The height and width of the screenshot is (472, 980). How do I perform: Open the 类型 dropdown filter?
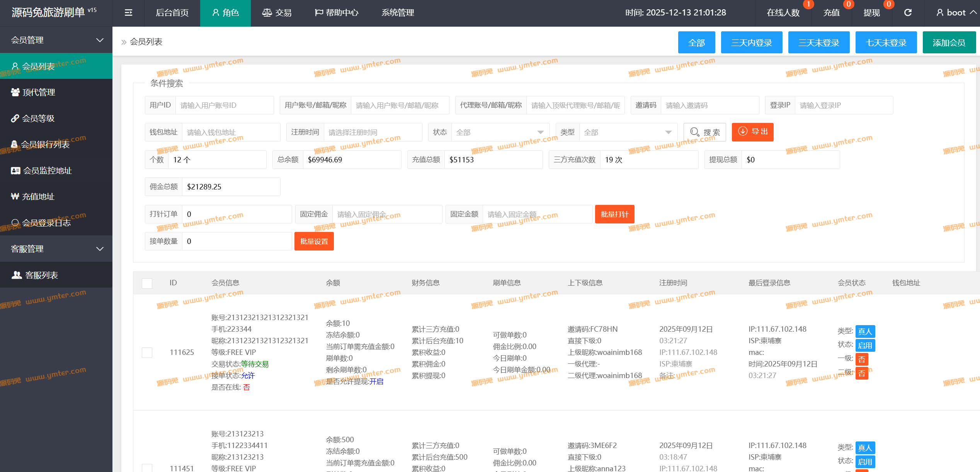coord(628,133)
